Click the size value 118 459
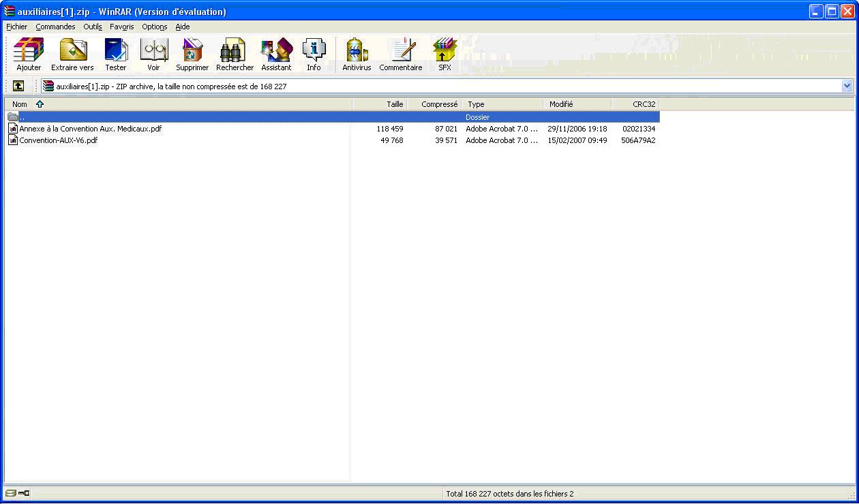Screen dimensions: 859x504 [x=390, y=129]
